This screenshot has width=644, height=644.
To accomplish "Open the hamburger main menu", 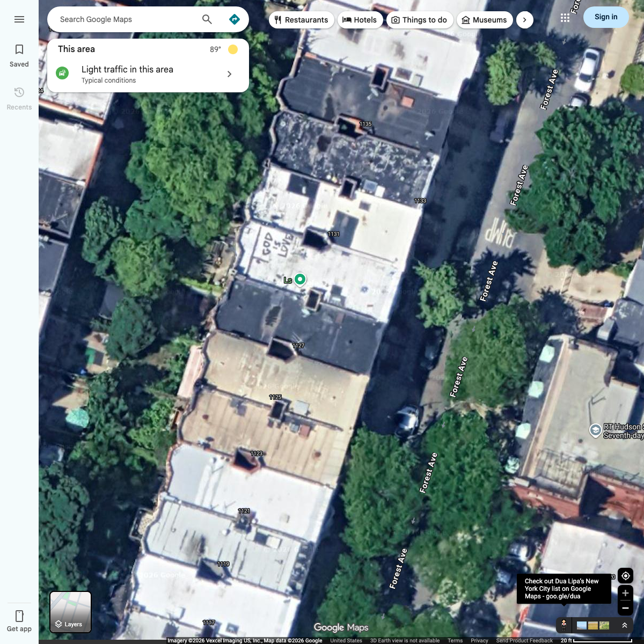I will tap(19, 19).
